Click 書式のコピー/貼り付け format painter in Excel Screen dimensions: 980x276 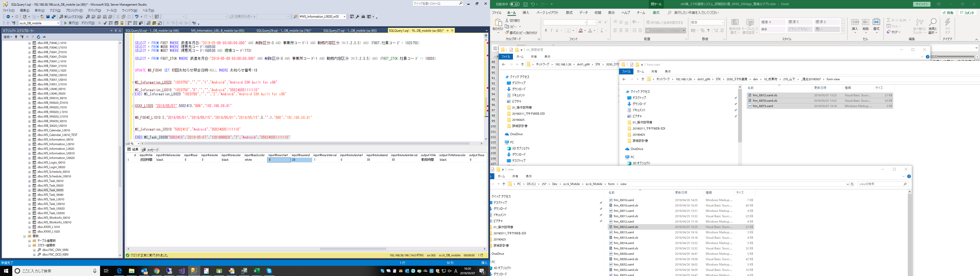(522, 33)
